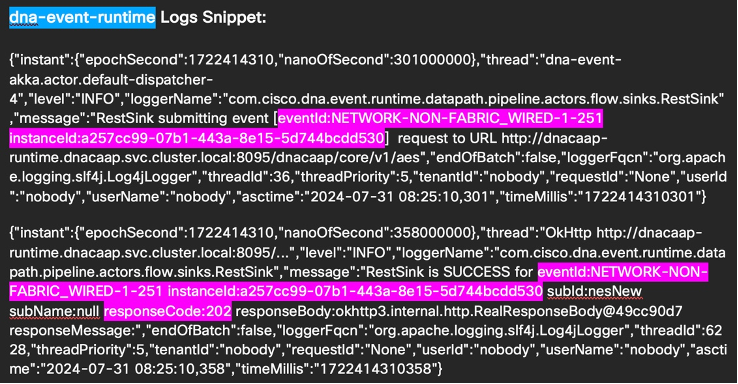The height and width of the screenshot is (384, 738).
Task: Click the Logs Snippet heading text
Action: [x=213, y=17]
